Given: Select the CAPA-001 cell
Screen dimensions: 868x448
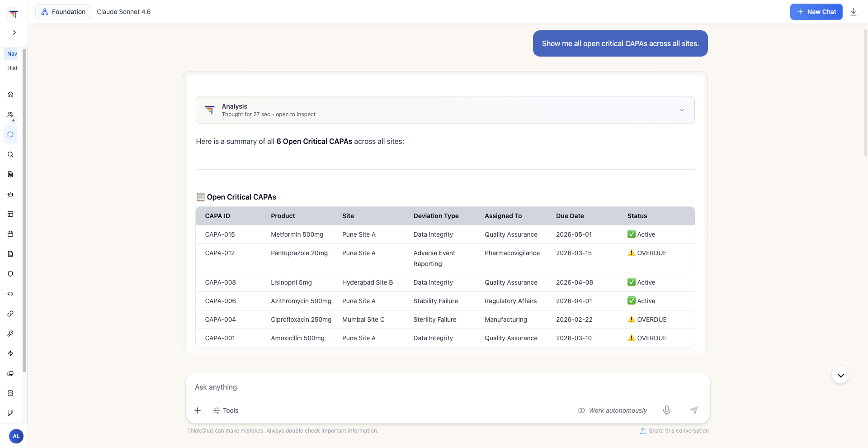Looking at the screenshot, I should (220, 338).
